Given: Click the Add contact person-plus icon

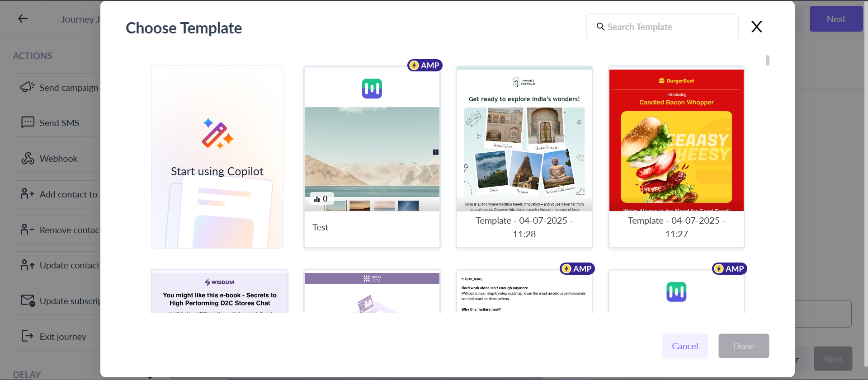Looking at the screenshot, I should (x=28, y=194).
